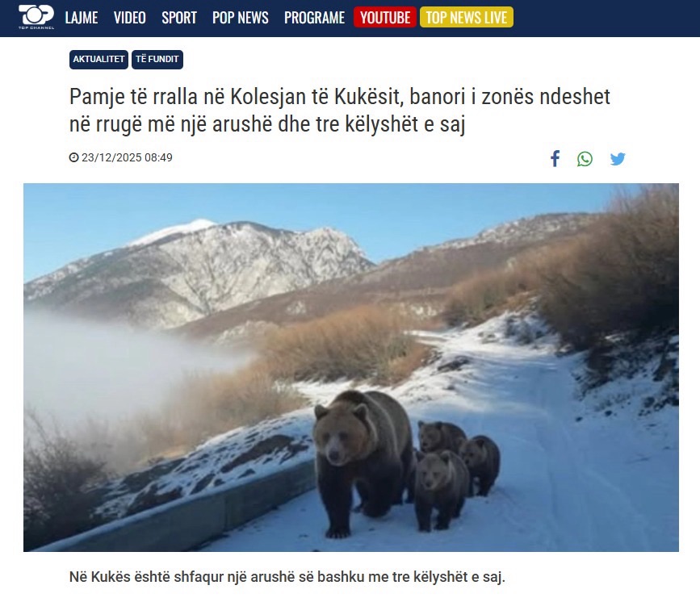This screenshot has width=700, height=602.
Task: Share the article on Facebook
Action: coord(555,158)
